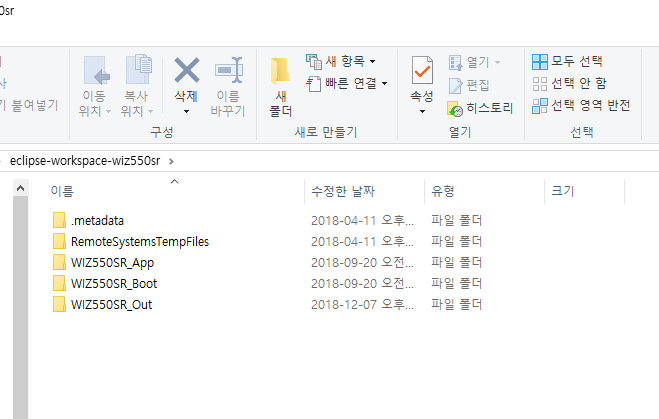Click the 복사 위치 (Copy to) icon
This screenshot has height=419, width=659.
[139, 69]
